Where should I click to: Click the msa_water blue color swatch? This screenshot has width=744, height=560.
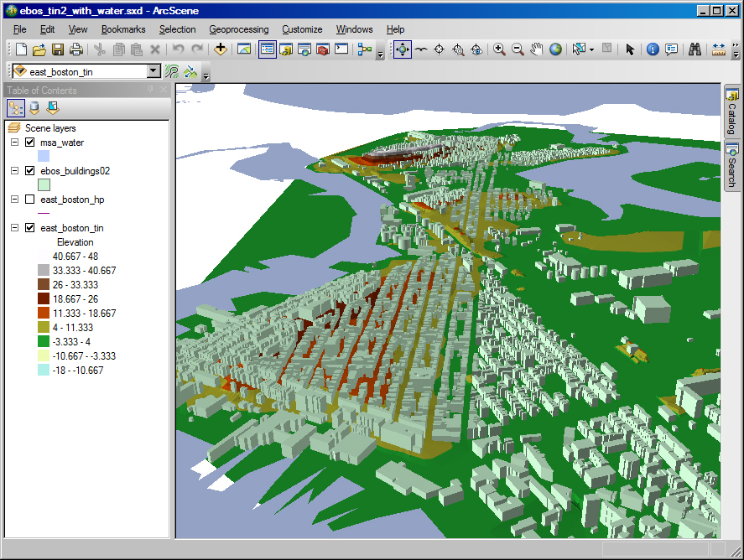[43, 156]
